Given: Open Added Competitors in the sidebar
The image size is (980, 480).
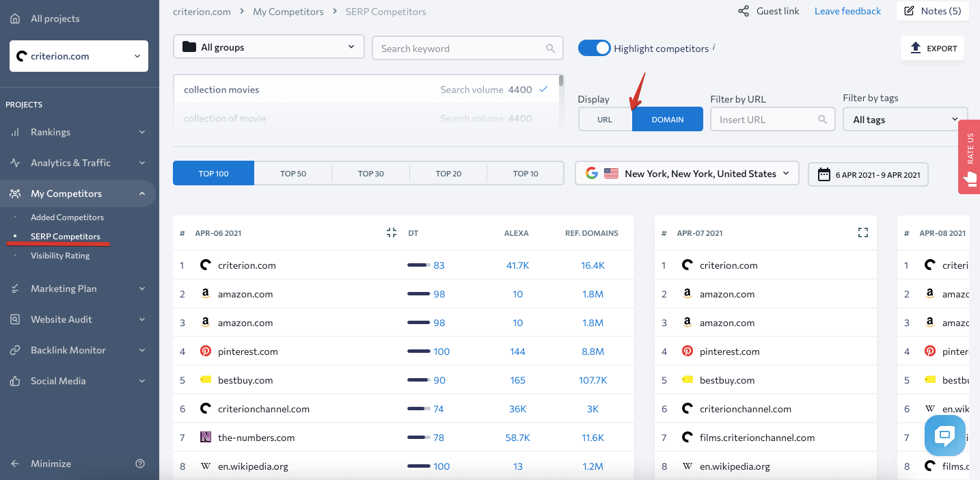Looking at the screenshot, I should (67, 217).
